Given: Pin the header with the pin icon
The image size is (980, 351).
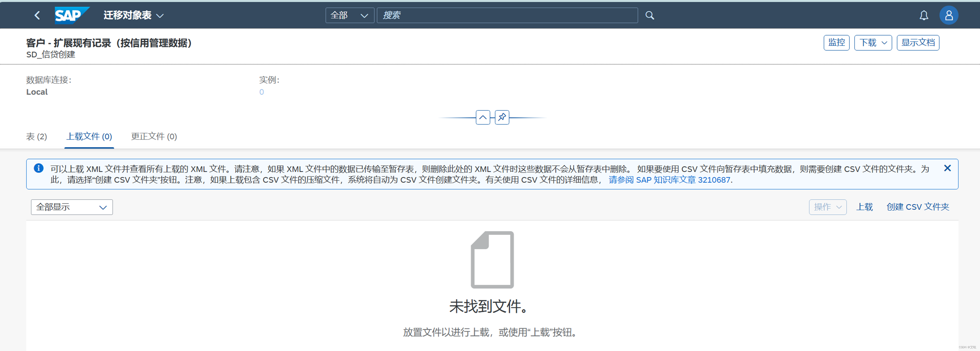Looking at the screenshot, I should click(x=502, y=117).
